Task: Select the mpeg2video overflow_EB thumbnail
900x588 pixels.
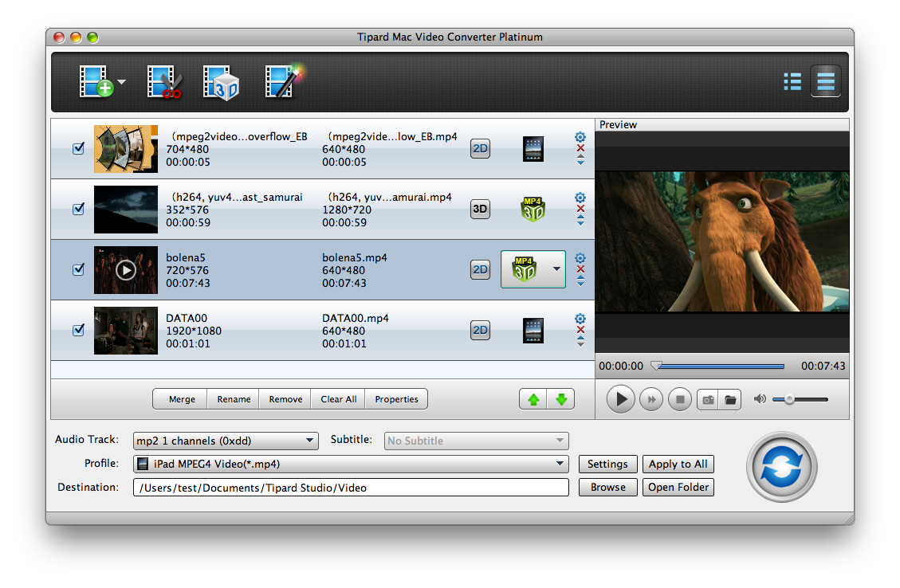Action: [126, 148]
